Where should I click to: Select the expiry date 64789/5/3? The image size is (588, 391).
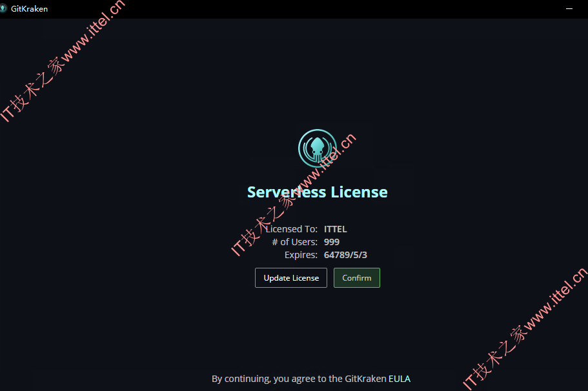point(345,255)
